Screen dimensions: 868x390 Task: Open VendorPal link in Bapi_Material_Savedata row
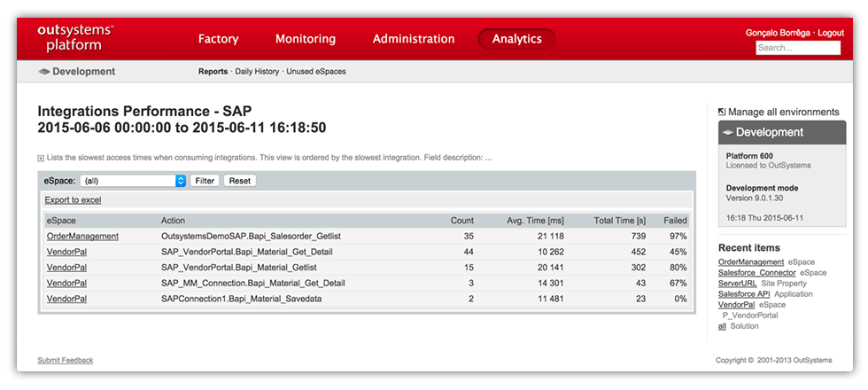pyautogui.click(x=67, y=299)
